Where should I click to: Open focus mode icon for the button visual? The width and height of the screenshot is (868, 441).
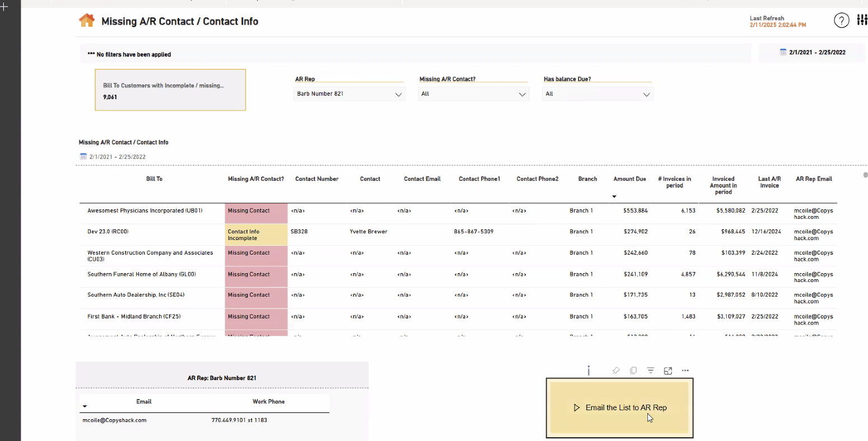tap(668, 370)
